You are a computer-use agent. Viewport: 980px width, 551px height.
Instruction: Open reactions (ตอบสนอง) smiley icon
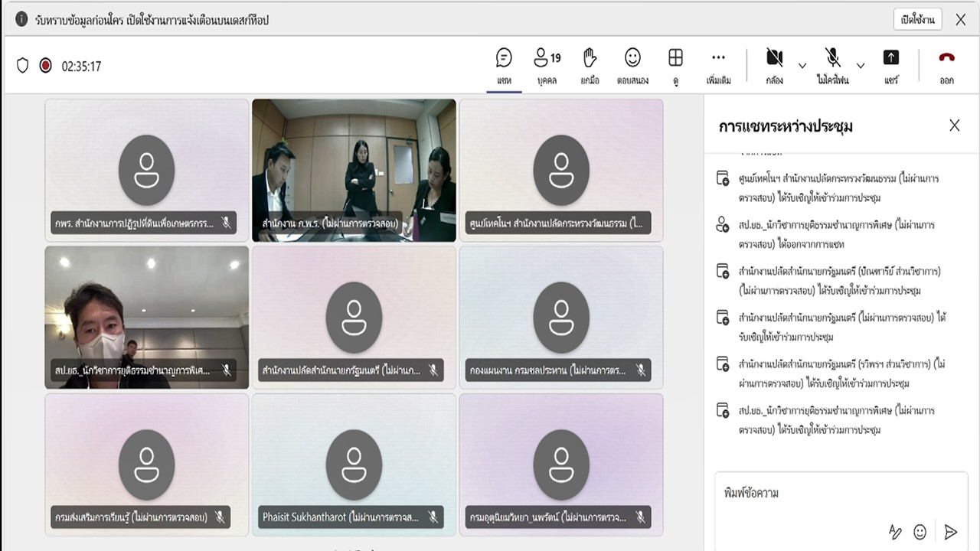[x=632, y=58]
